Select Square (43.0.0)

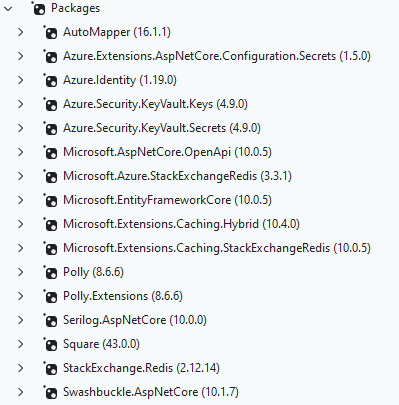[x=101, y=344]
